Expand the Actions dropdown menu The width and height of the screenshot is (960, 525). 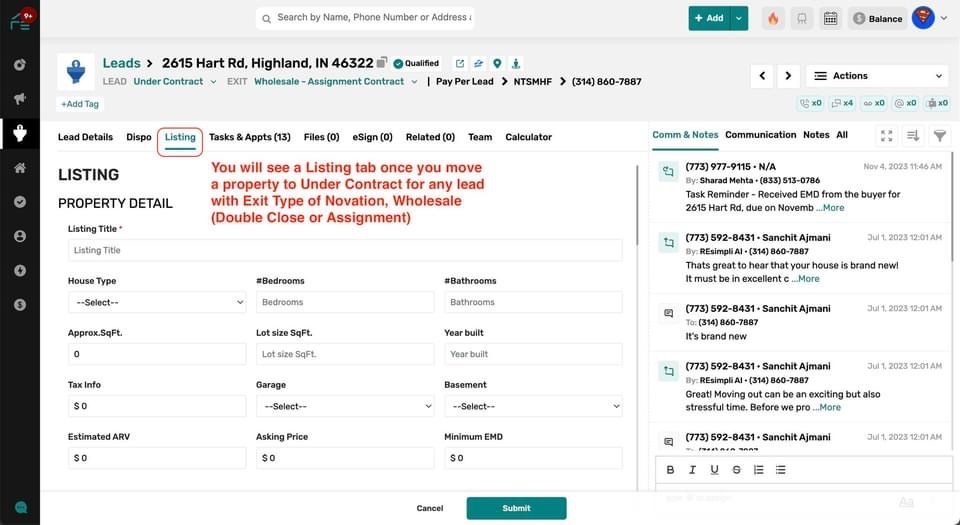click(x=877, y=76)
